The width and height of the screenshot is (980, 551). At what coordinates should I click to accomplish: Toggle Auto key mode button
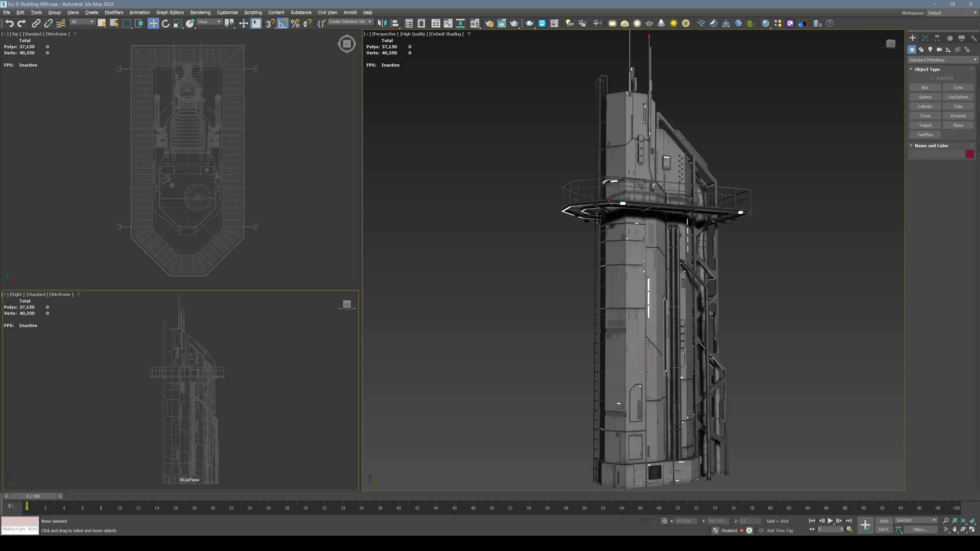[884, 521]
